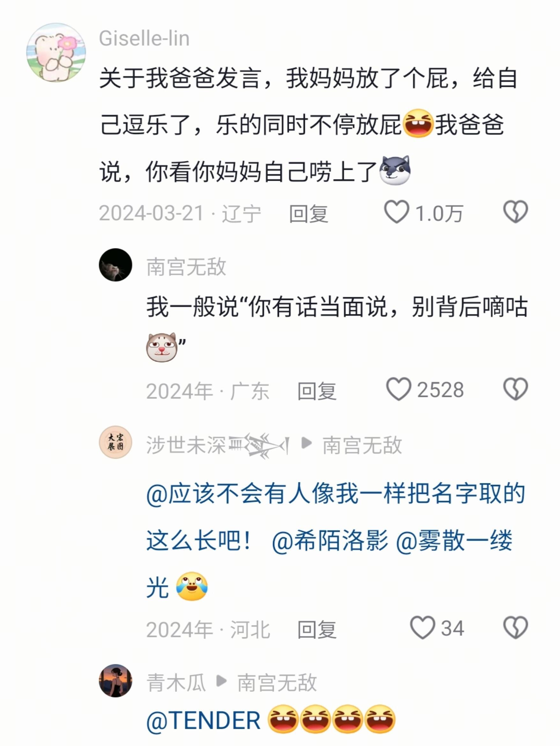Open 青木瓜's sunset avatar
The image size is (560, 746).
115,681
